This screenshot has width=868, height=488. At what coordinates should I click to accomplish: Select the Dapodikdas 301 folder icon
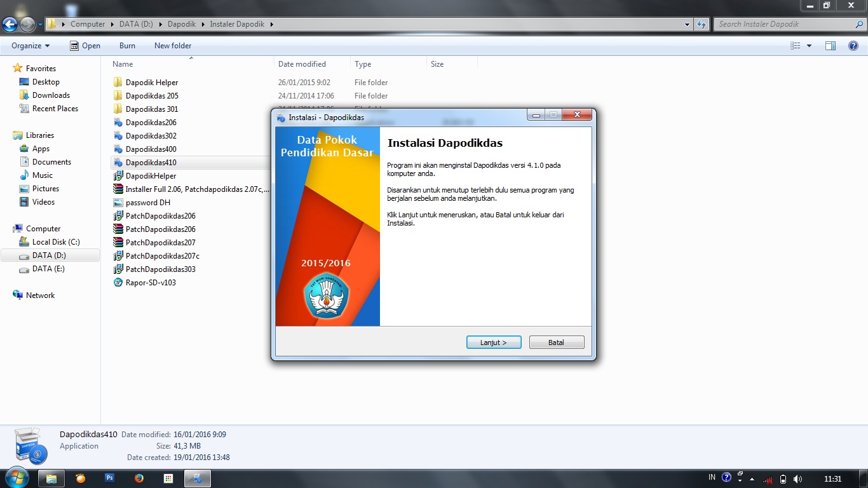(x=118, y=109)
